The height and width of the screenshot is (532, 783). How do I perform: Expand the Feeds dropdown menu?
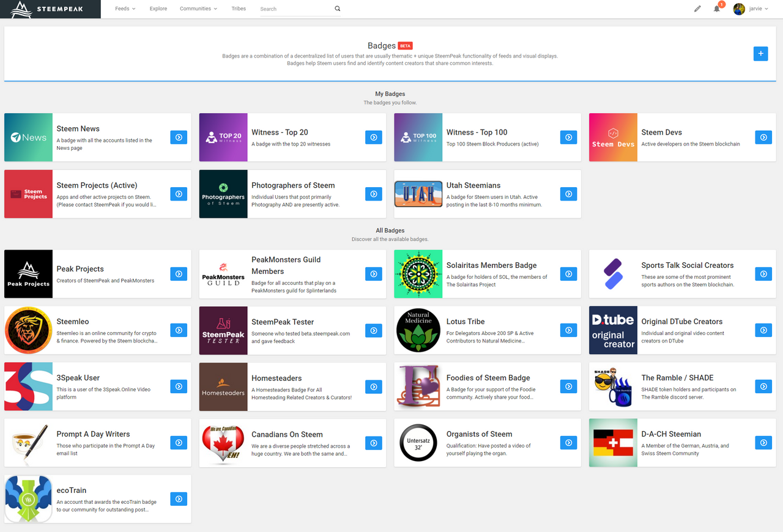[x=125, y=9]
